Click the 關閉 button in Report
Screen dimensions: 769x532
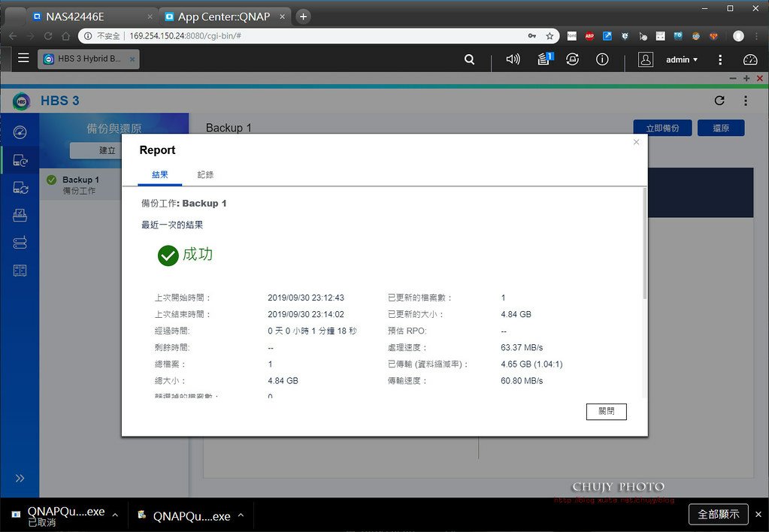[x=606, y=411]
